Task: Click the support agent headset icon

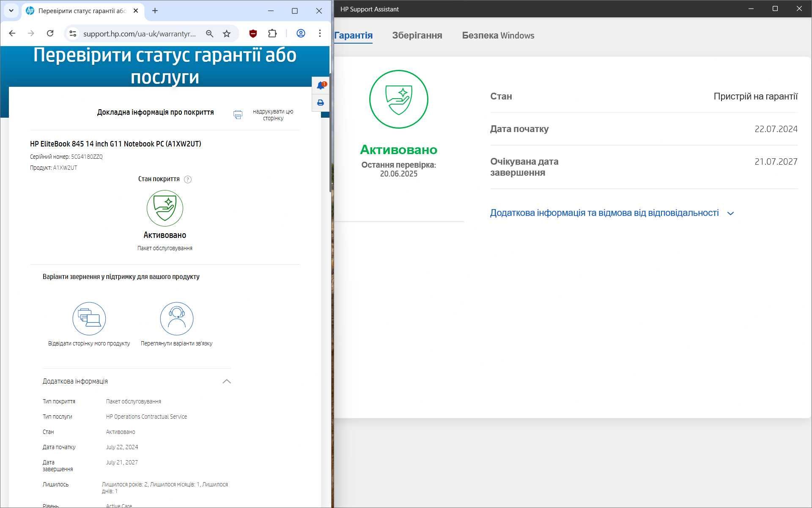Action: point(177,319)
